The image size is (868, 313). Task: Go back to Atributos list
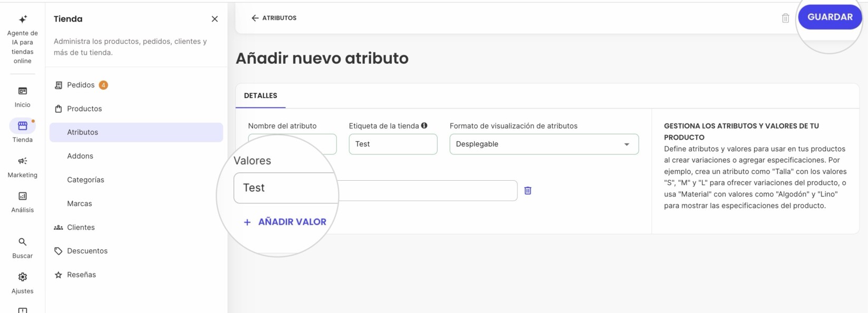pos(274,18)
